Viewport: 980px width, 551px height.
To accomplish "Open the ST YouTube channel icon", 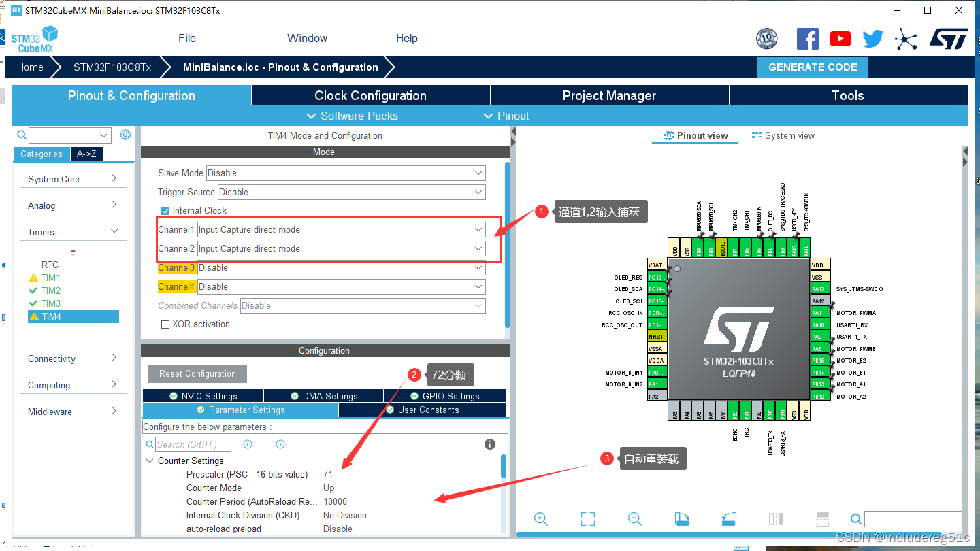I will (x=840, y=39).
